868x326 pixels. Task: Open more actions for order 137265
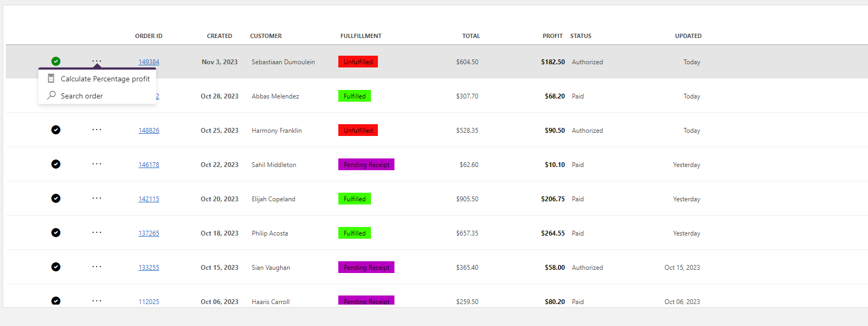pos(97,232)
